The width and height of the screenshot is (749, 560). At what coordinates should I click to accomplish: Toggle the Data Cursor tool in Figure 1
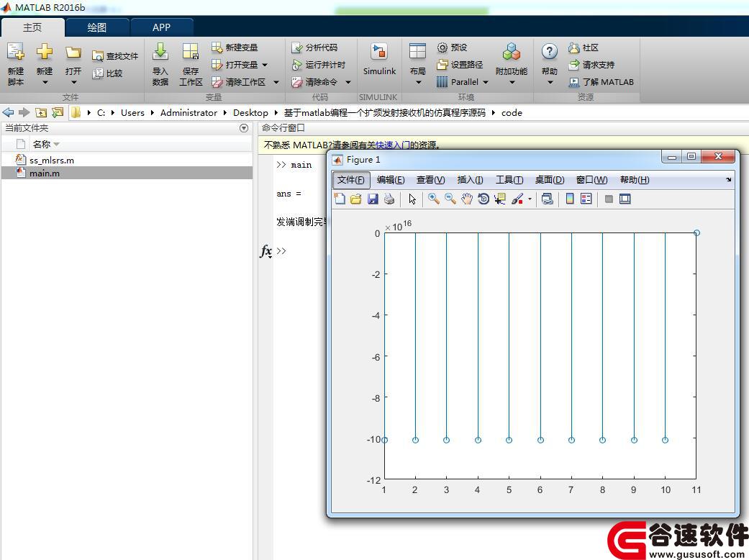coord(500,199)
